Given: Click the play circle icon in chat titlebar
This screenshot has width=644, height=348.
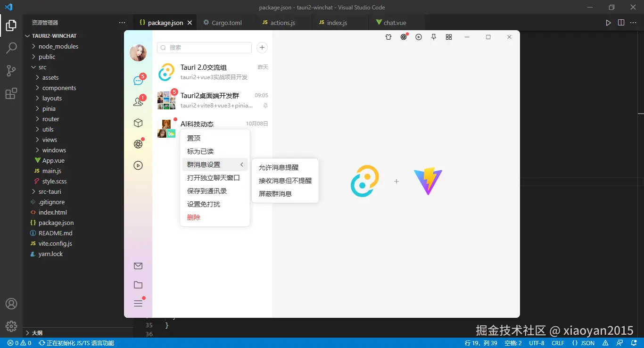Looking at the screenshot, I should point(419,37).
